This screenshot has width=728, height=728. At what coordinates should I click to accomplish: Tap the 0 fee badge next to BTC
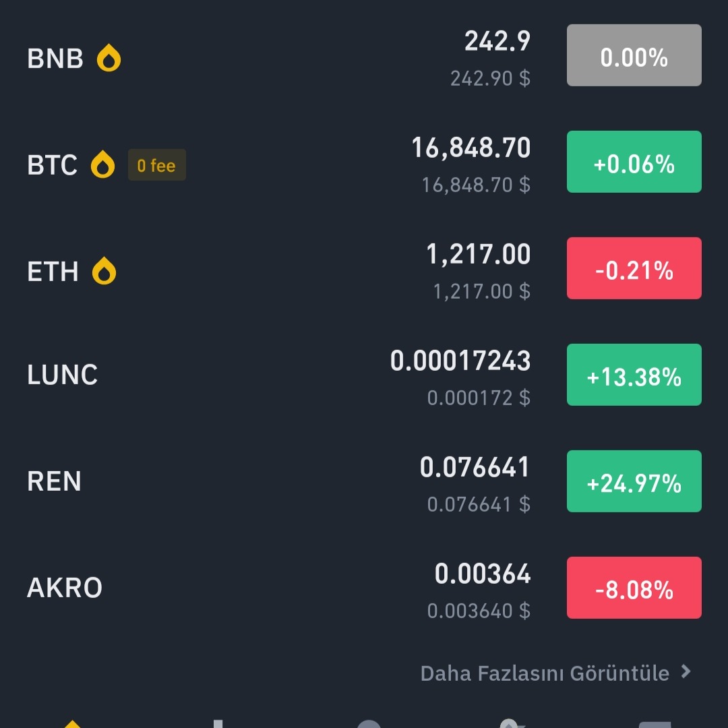tap(156, 164)
